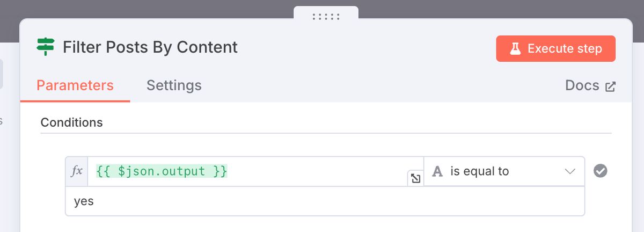Click the string type 'A' icon
This screenshot has width=644, height=232.
pos(438,171)
